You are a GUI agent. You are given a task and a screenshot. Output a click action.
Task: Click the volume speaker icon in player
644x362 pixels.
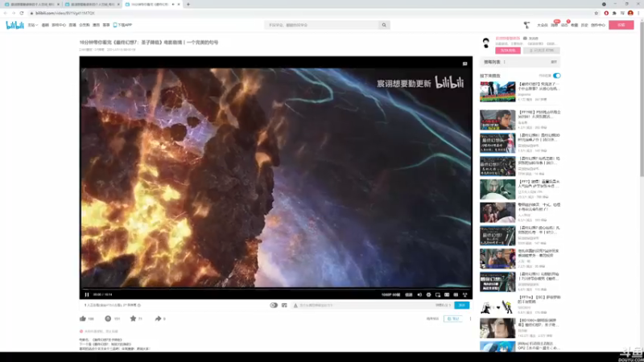[x=419, y=294]
